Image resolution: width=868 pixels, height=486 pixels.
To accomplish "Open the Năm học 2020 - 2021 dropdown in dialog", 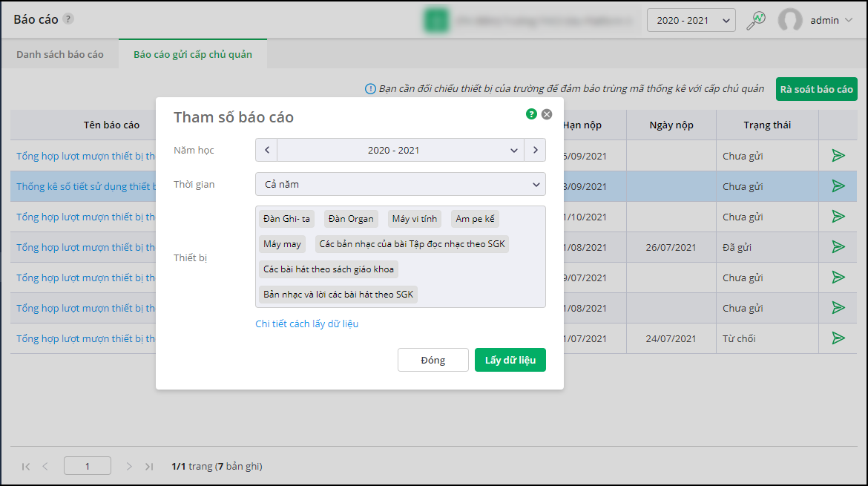I will pos(401,150).
